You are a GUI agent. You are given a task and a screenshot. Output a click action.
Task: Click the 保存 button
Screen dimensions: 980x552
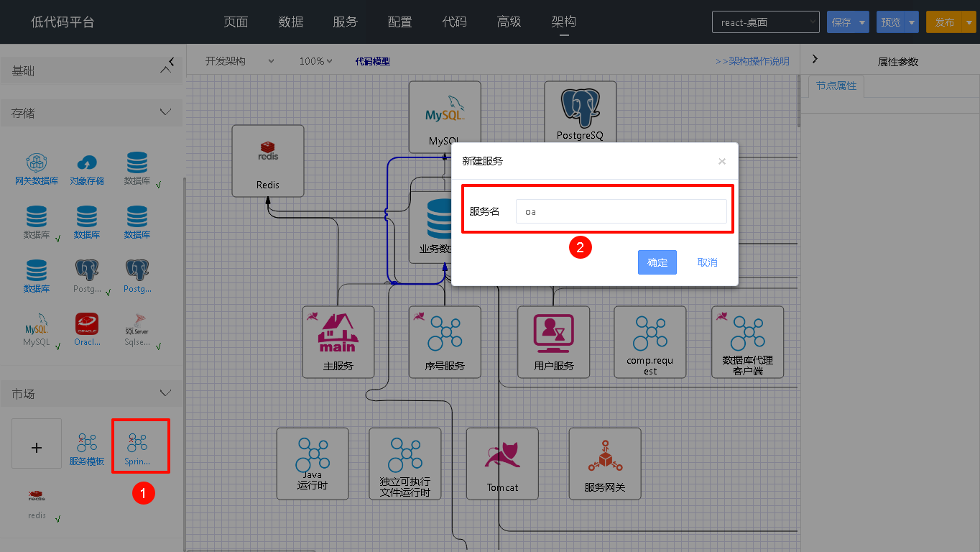pyautogui.click(x=841, y=22)
